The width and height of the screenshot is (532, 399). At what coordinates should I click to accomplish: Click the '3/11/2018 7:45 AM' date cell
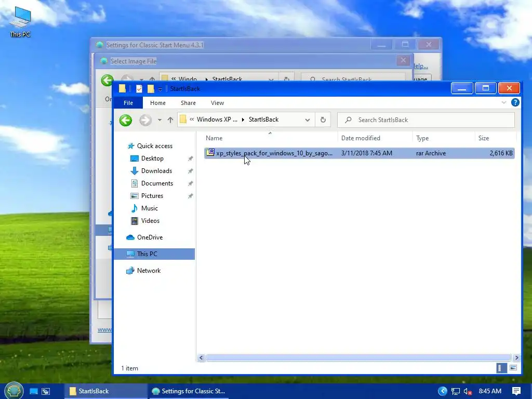(x=366, y=153)
